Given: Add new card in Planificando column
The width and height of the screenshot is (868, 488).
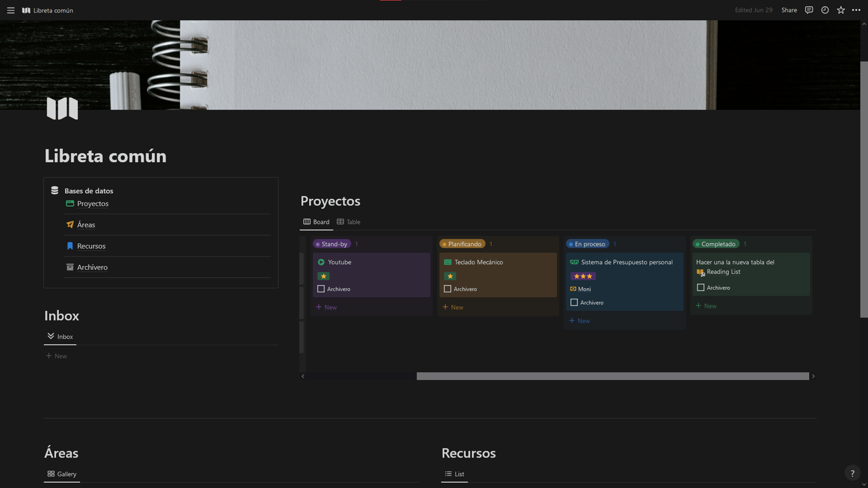Looking at the screenshot, I should pyautogui.click(x=453, y=307).
